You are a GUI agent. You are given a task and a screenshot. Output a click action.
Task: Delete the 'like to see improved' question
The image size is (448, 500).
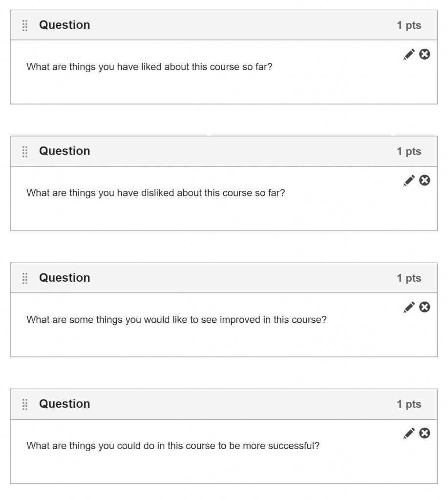425,307
